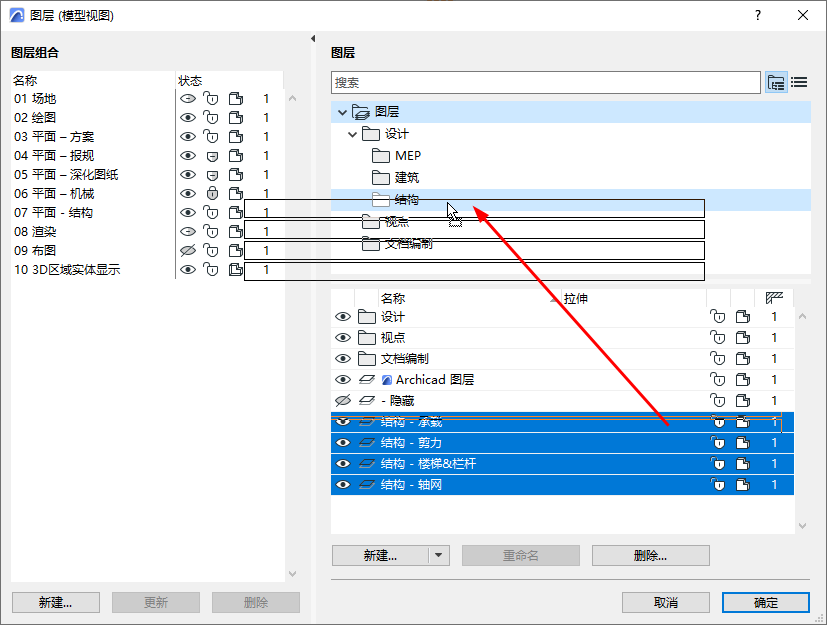Click 拉伸 column header
The height and width of the screenshot is (625, 827).
click(575, 299)
